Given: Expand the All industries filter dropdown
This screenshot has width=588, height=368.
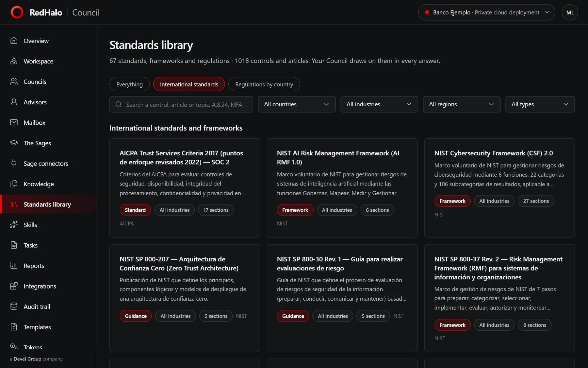Looking at the screenshot, I should pos(379,104).
